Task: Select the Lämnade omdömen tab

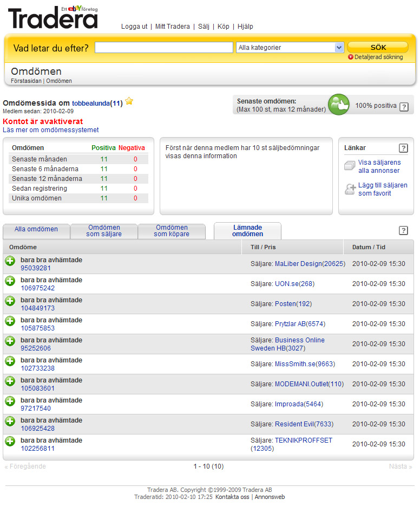Action: tap(247, 231)
